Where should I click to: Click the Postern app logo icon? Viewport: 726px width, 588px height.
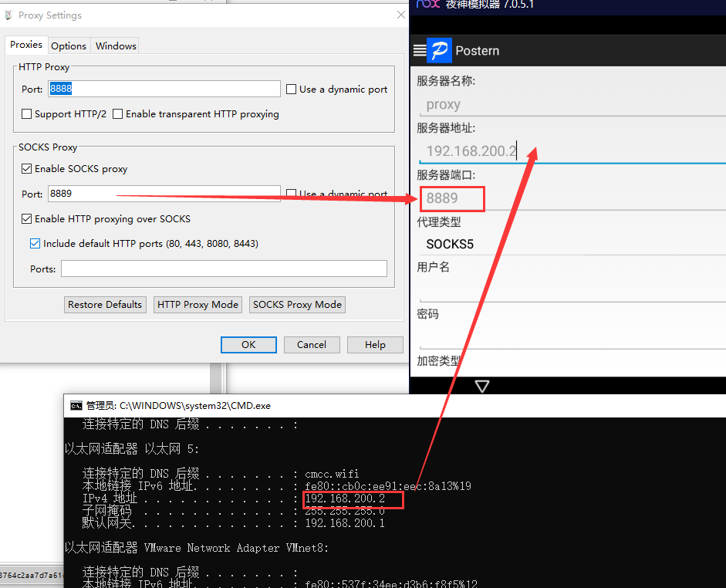point(439,51)
